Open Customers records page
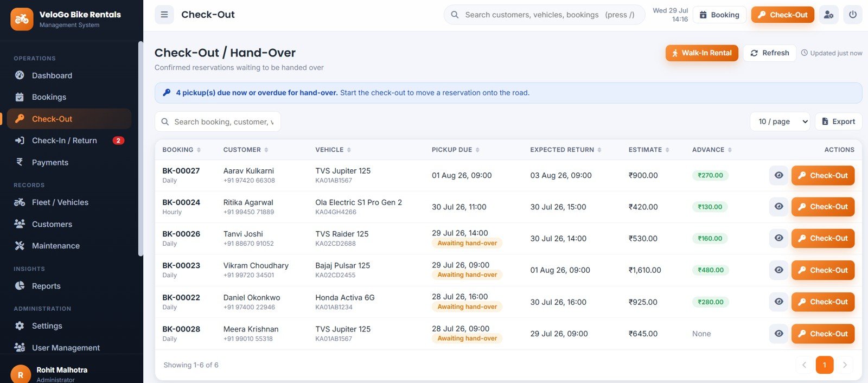This screenshot has width=868, height=383. point(69,224)
